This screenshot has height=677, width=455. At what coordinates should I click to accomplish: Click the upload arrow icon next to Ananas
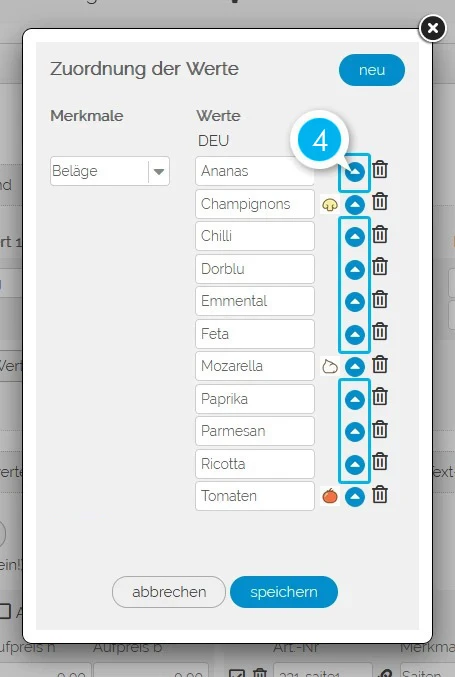(x=355, y=172)
